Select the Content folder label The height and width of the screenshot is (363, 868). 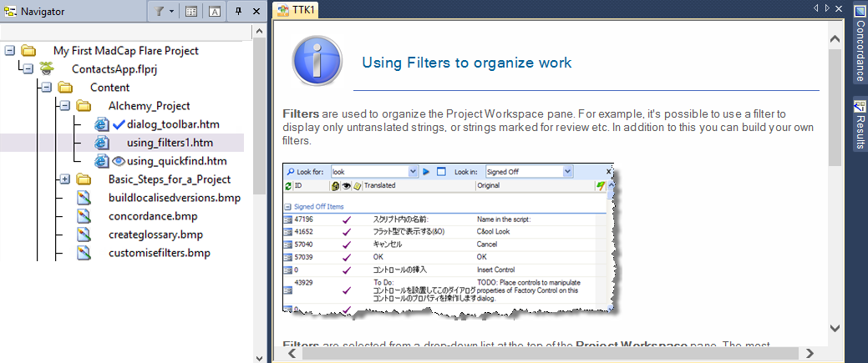click(x=109, y=88)
